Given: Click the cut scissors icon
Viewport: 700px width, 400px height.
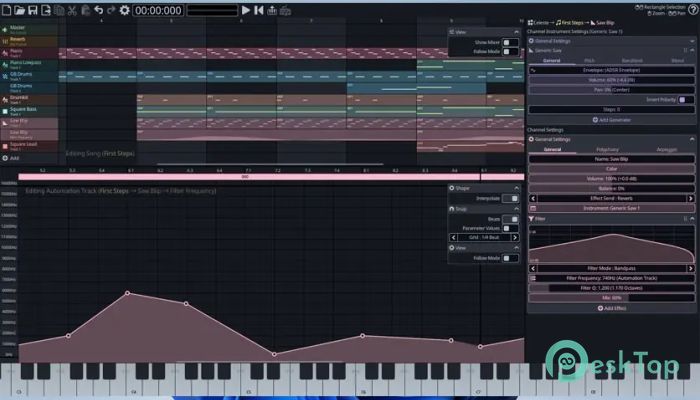Looking at the screenshot, I should (x=72, y=10).
